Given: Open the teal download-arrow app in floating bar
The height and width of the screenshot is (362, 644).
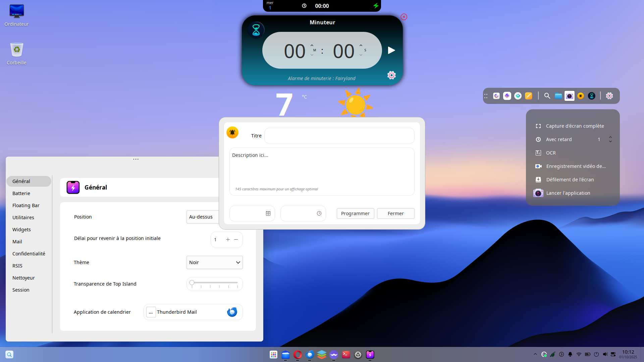Looking at the screenshot, I should pyautogui.click(x=518, y=96).
